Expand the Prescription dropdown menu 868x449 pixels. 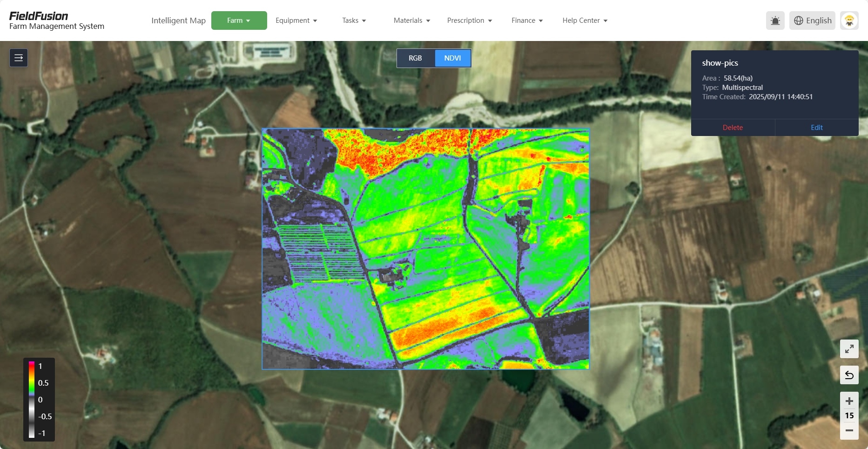[x=469, y=20]
